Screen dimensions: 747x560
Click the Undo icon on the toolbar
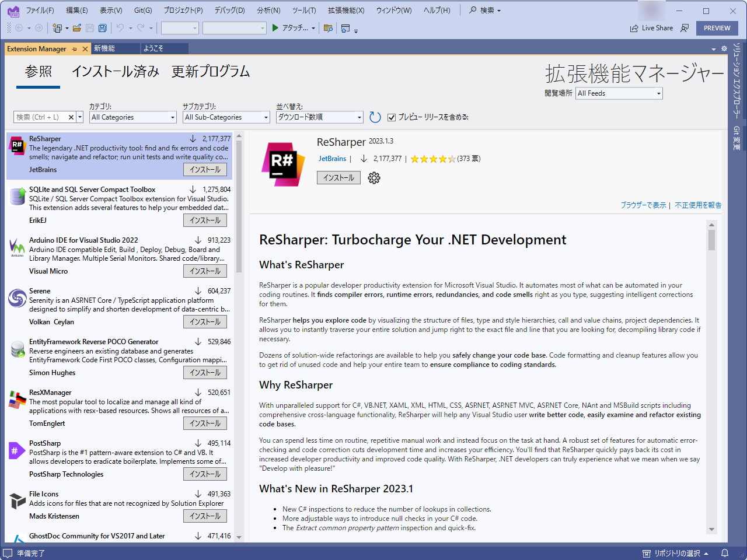coord(121,27)
